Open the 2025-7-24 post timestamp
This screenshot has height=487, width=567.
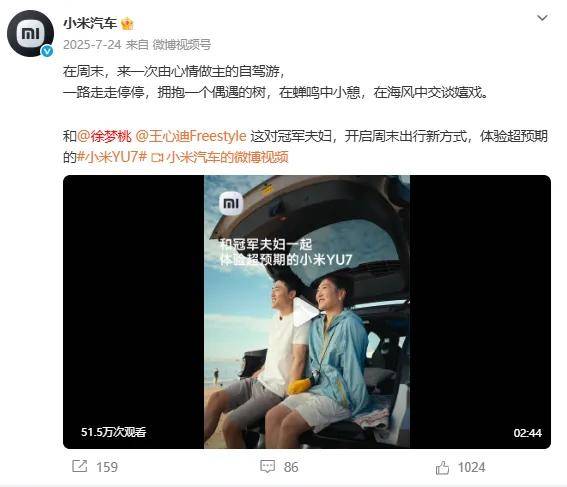(x=92, y=45)
